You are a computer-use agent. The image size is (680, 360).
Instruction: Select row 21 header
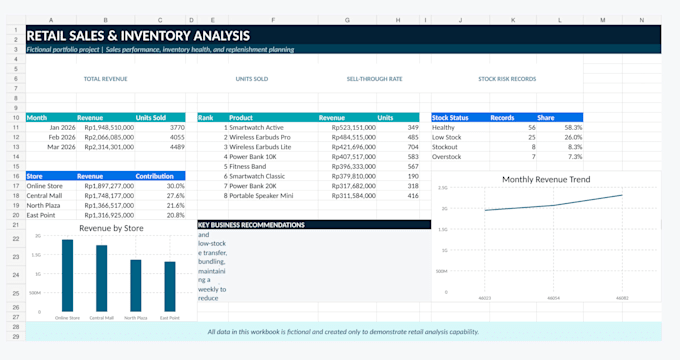coord(16,225)
